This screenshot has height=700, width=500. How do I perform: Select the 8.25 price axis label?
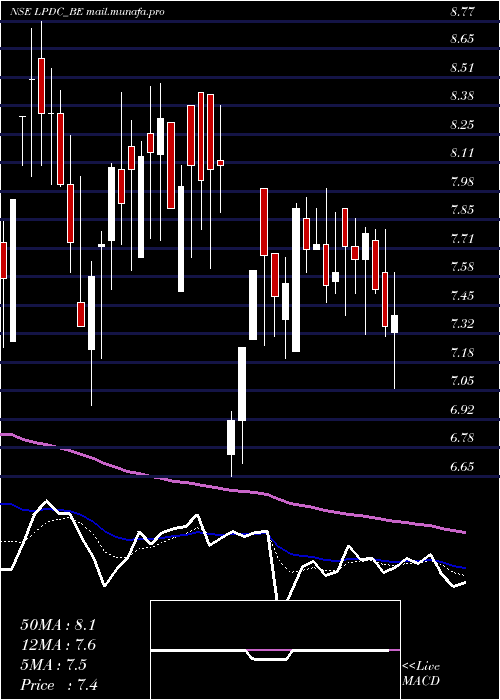pos(462,125)
